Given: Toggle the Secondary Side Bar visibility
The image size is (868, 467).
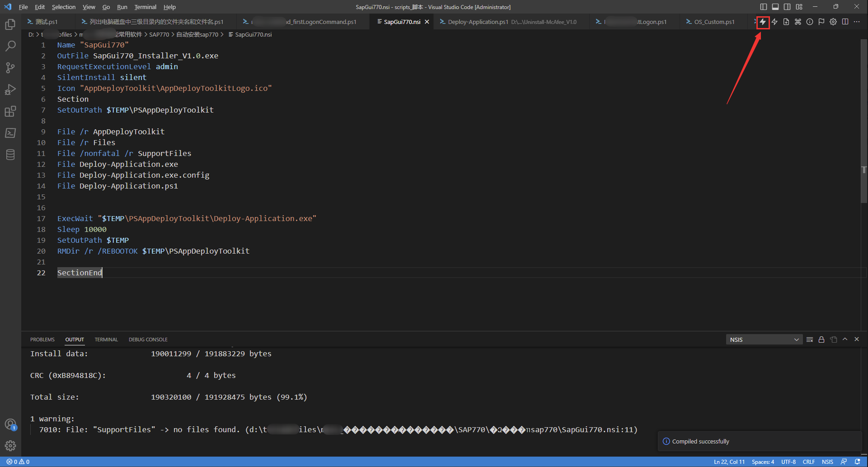Looking at the screenshot, I should pyautogui.click(x=787, y=7).
